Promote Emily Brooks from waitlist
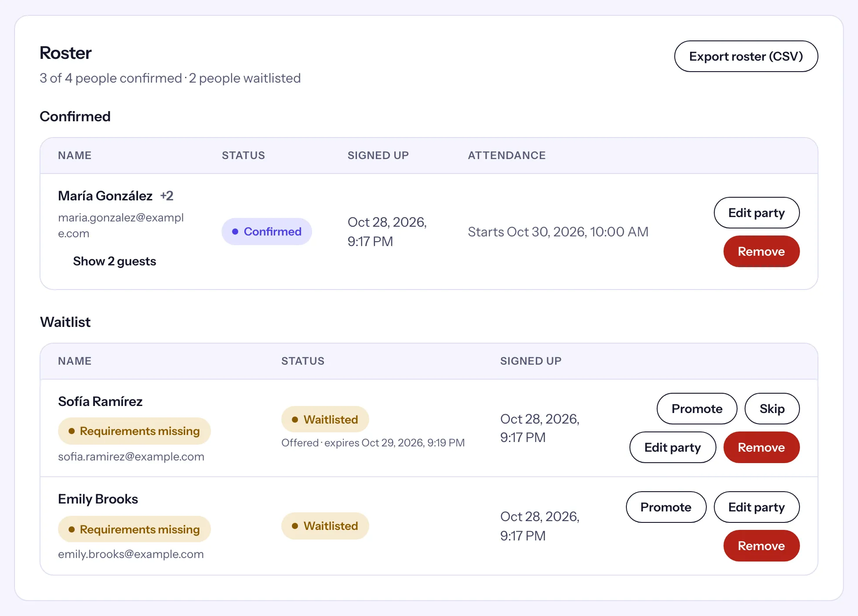The image size is (858, 616). pyautogui.click(x=666, y=507)
